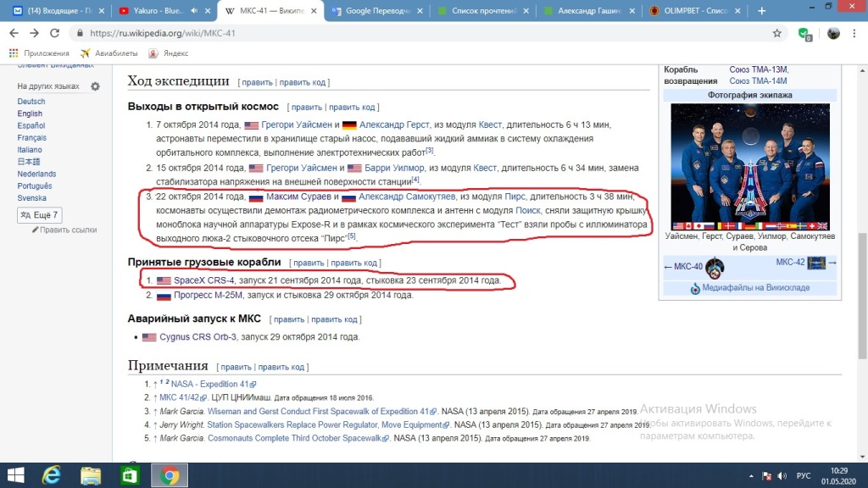Open the Español language version
The height and width of the screenshot is (488, 868).
(31, 125)
